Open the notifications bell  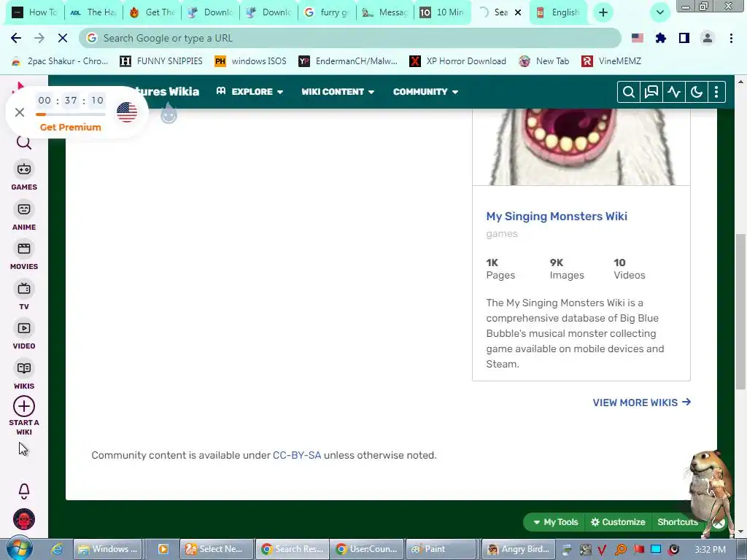pos(24,491)
